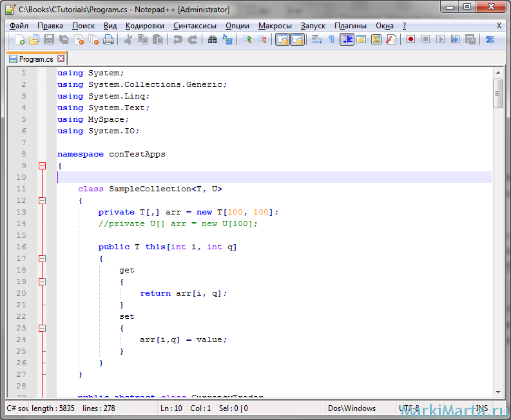Undo last action arrow icon

pyautogui.click(x=178, y=40)
